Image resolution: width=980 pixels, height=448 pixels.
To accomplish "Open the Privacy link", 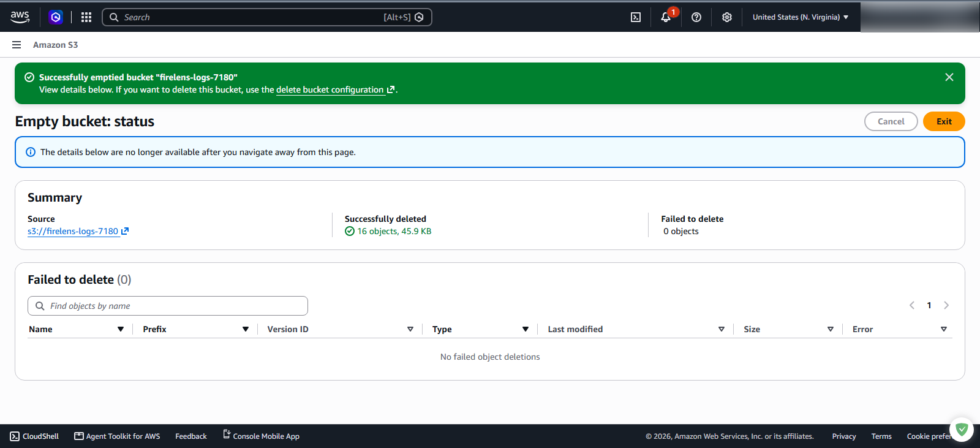I will 844,436.
